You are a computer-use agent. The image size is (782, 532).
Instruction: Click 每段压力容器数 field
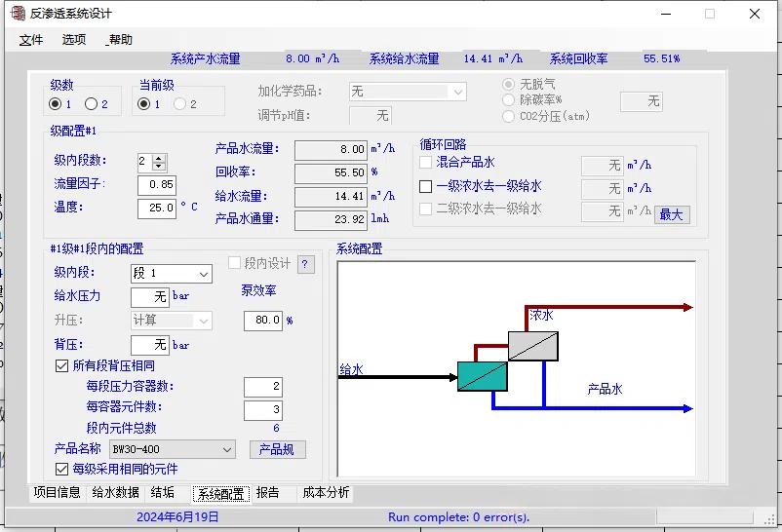(x=263, y=387)
